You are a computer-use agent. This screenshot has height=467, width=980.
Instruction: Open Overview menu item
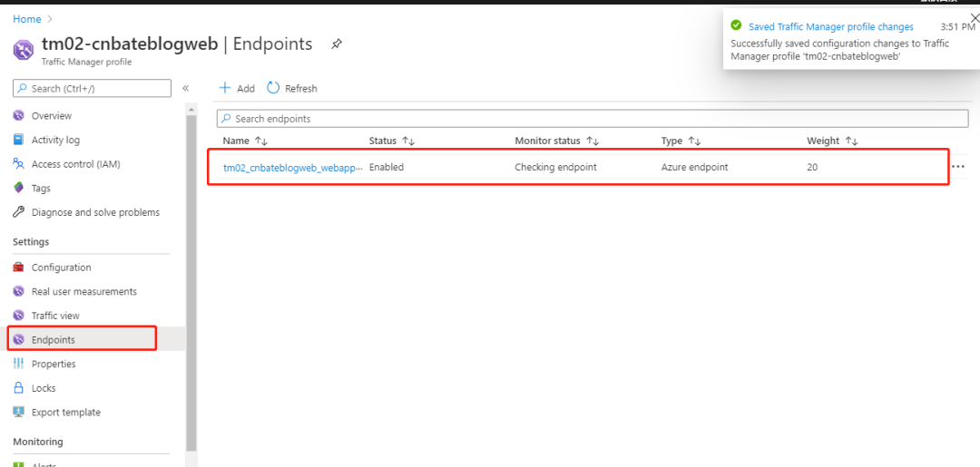coord(52,115)
